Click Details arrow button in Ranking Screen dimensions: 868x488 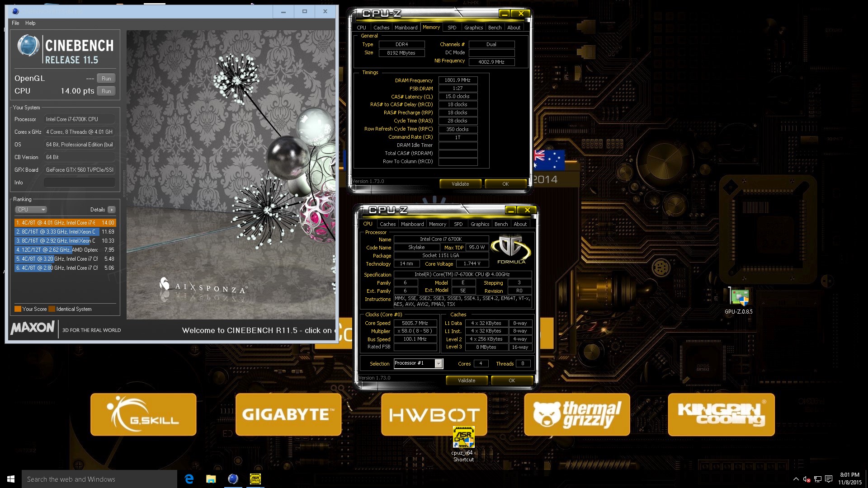coord(112,210)
